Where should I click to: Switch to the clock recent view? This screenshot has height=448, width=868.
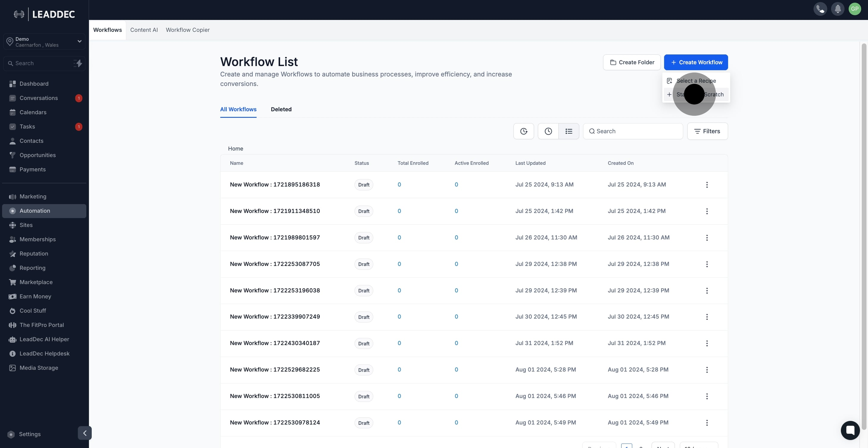click(x=548, y=131)
